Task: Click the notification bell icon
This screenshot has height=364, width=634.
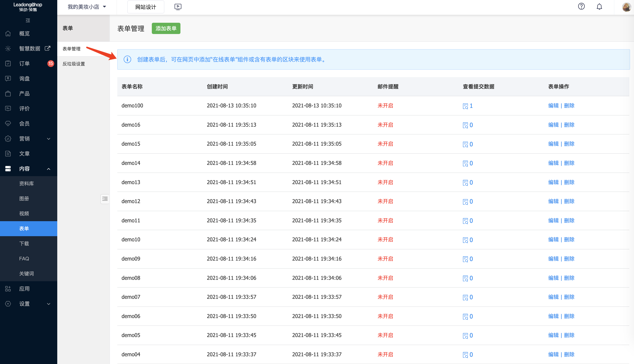Action: [599, 7]
